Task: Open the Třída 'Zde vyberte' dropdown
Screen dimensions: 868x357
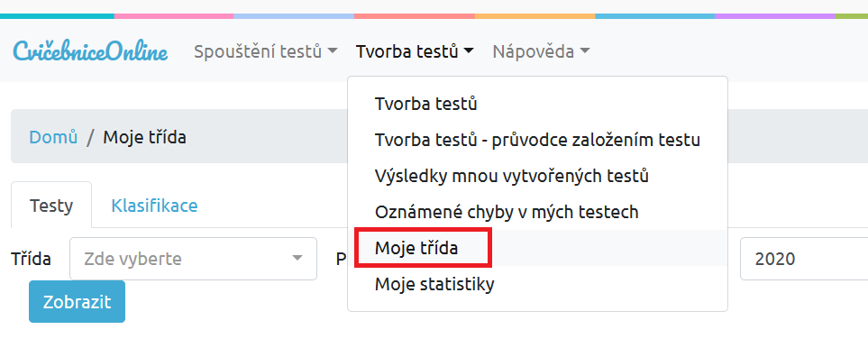Action: pos(193,259)
